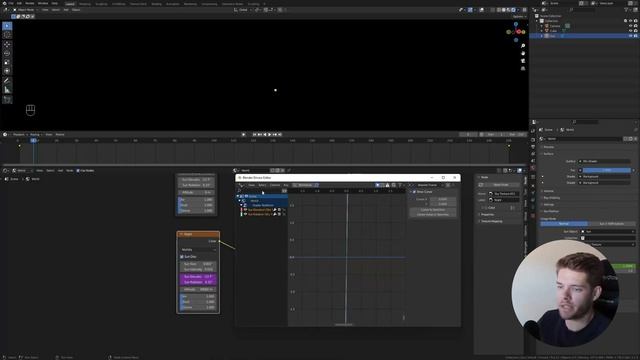Switch to the Animation workspace tab
Viewport: 640px width, 360px height.
point(172,4)
